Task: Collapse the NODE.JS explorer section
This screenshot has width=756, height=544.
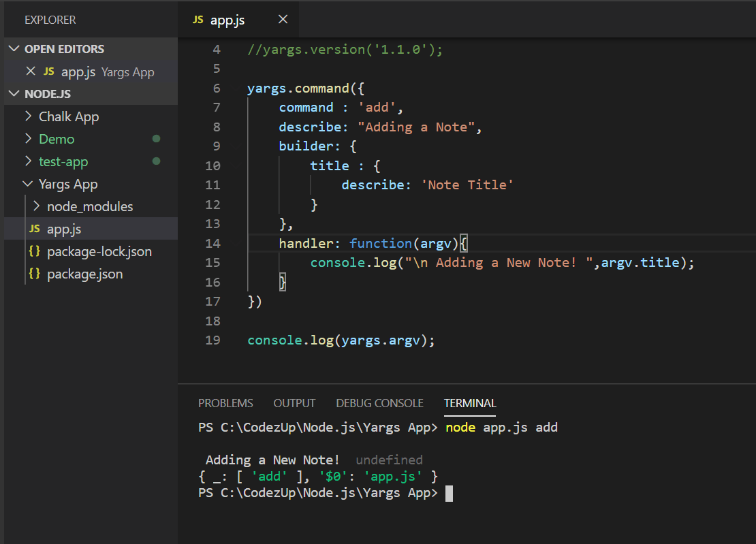Action: pyautogui.click(x=15, y=93)
